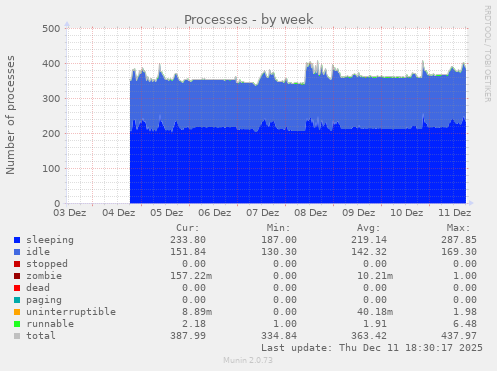Click sleeping average value 219.14

369,240
